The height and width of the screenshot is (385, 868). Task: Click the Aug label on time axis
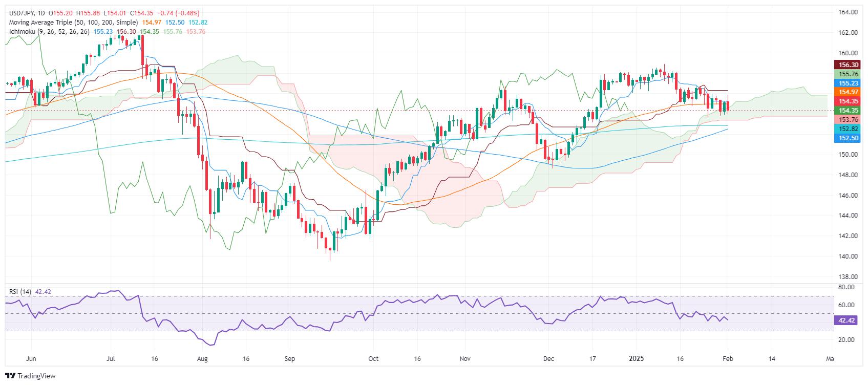tap(202, 359)
